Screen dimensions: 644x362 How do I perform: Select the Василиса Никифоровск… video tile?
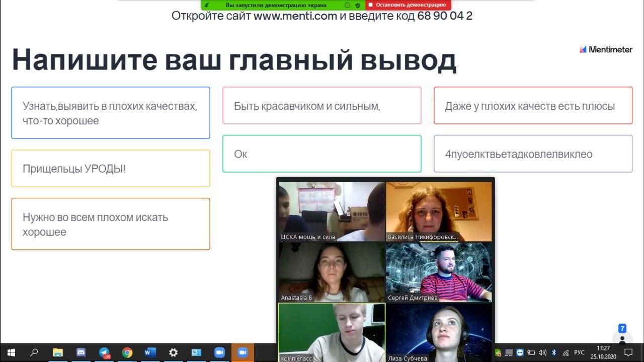click(x=439, y=211)
